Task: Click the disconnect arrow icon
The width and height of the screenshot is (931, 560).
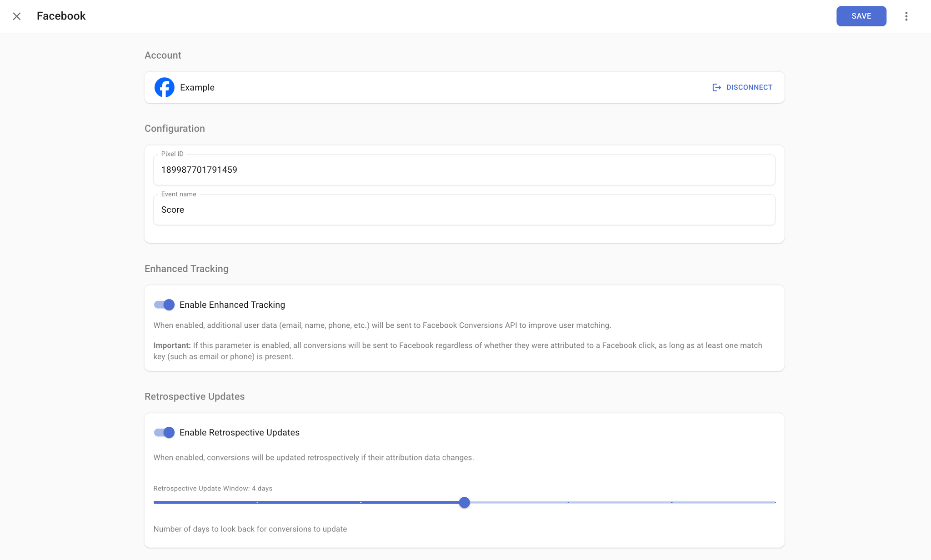Action: [x=716, y=87]
